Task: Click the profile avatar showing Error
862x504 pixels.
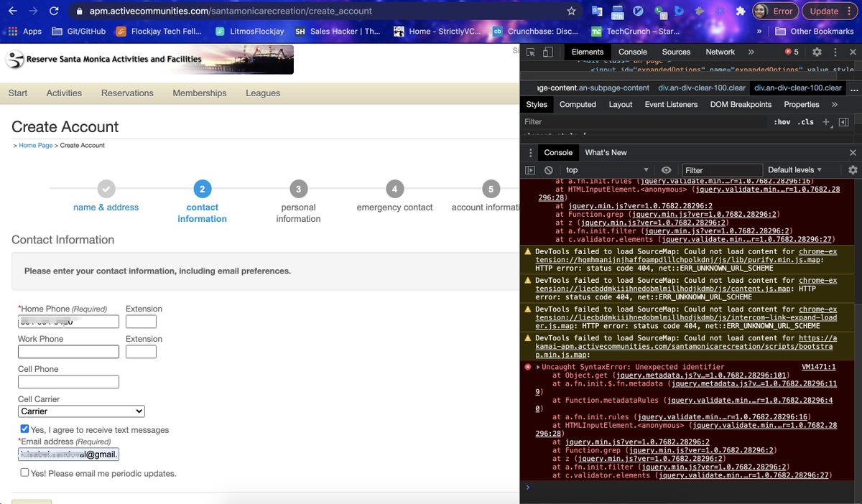Action: point(774,11)
